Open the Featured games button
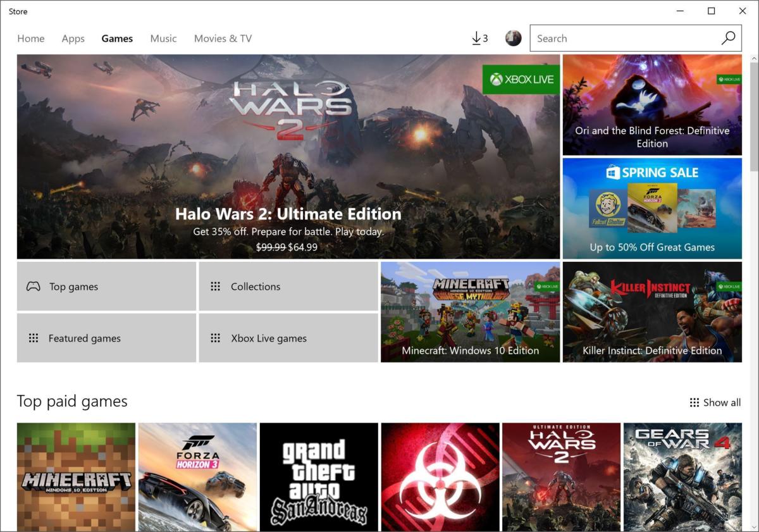This screenshot has width=759, height=532. click(106, 338)
